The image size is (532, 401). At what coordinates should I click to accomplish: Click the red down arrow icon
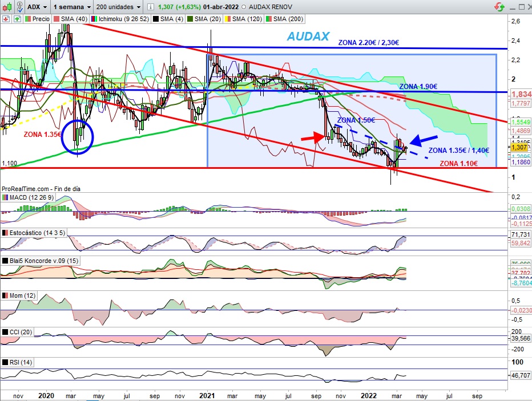pyautogui.click(x=6, y=19)
